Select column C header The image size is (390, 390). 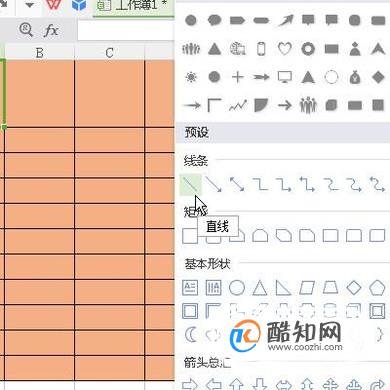point(109,53)
